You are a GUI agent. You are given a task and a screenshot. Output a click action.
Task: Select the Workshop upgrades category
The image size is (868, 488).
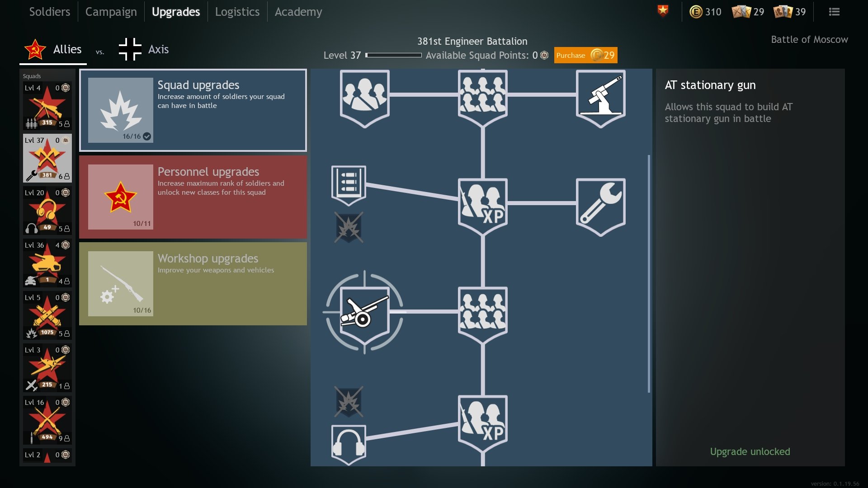point(193,284)
